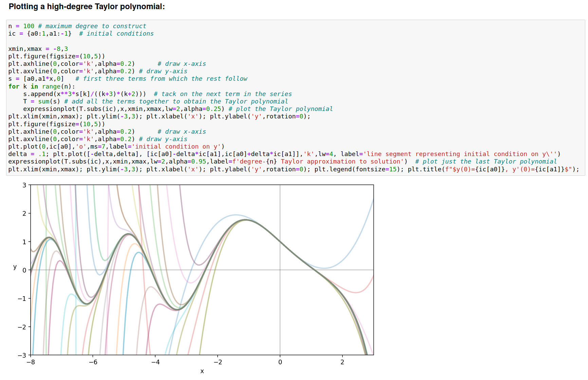Click the x-axis tick label '−4'
588x380 pixels.
tap(155, 362)
